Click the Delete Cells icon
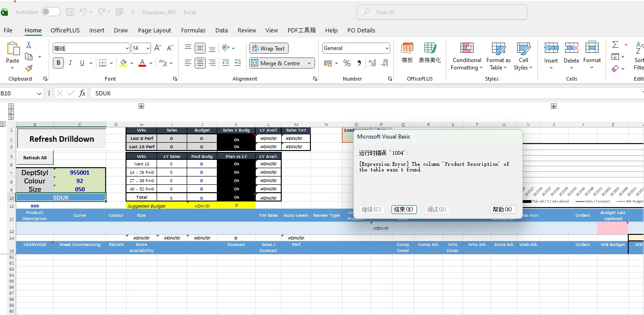 [571, 56]
